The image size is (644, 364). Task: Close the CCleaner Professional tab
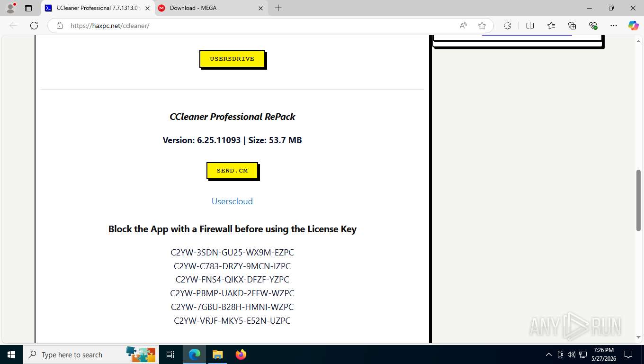coord(148,8)
